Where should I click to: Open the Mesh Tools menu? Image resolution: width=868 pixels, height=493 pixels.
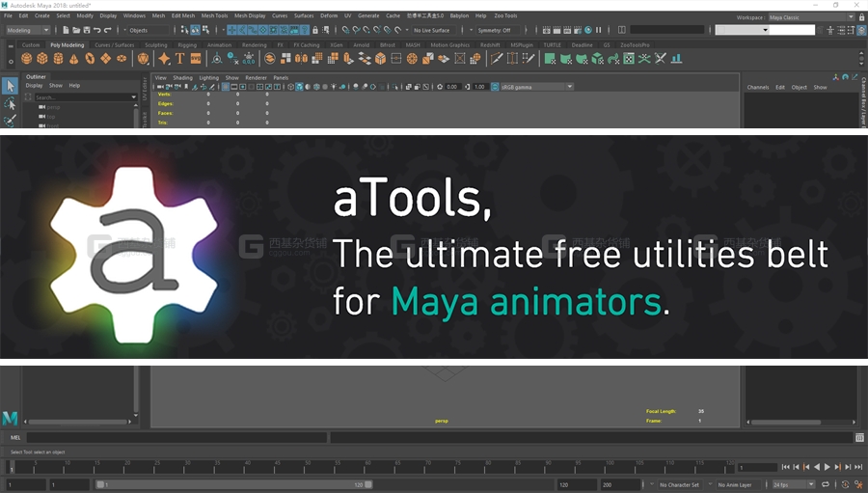click(x=214, y=15)
